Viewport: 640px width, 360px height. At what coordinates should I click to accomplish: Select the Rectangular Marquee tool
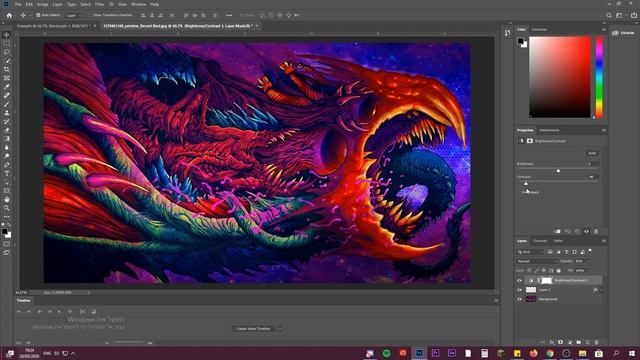pos(7,43)
